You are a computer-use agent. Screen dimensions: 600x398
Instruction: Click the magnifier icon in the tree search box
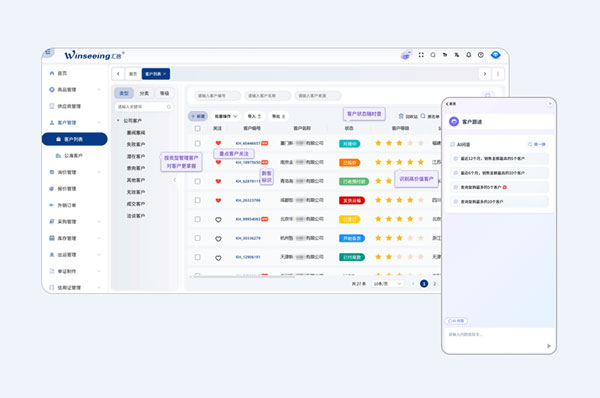point(169,107)
